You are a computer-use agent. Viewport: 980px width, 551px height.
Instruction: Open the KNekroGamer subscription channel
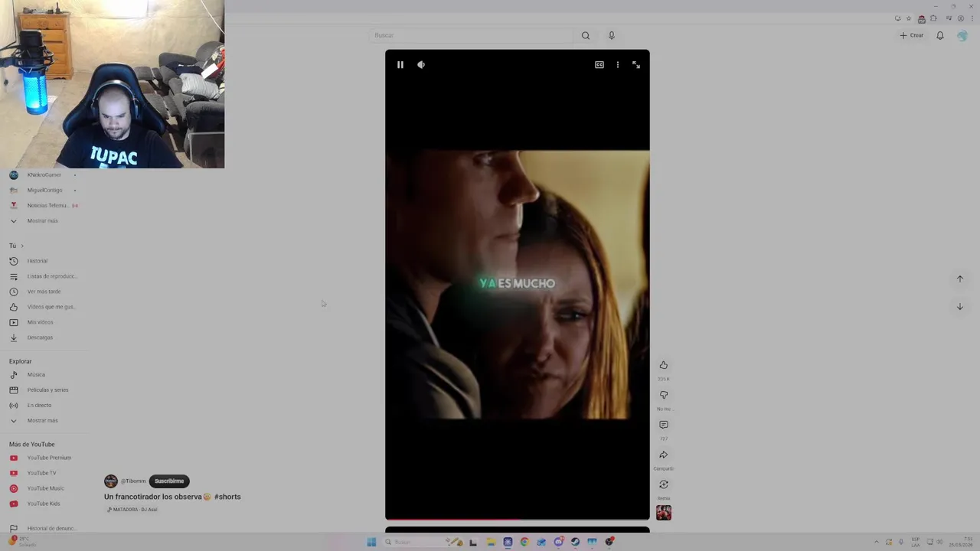[x=44, y=175]
